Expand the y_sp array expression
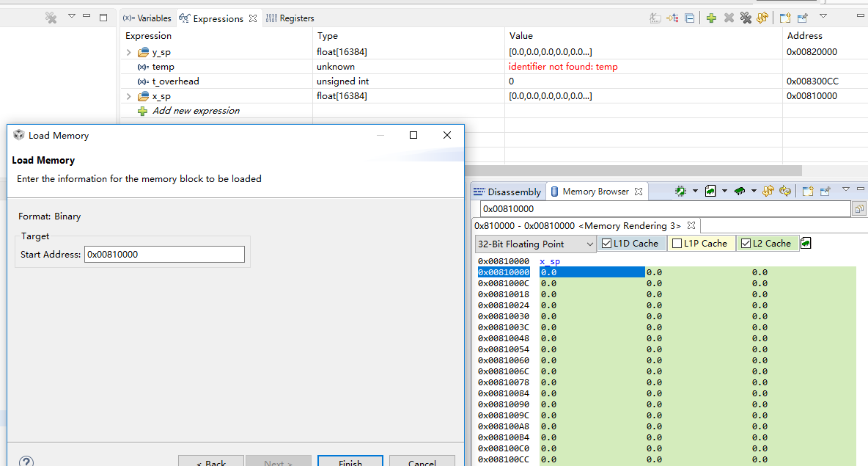The image size is (868, 466). (129, 52)
